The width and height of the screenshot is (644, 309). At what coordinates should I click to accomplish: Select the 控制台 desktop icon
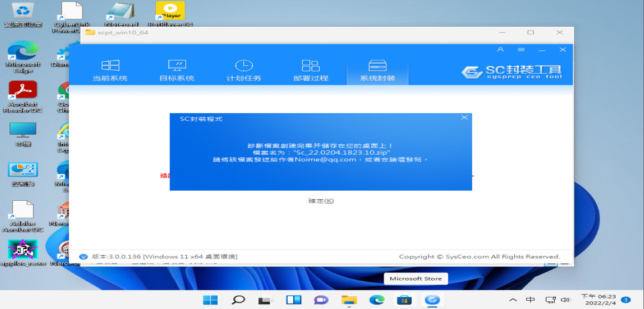pyautogui.click(x=23, y=174)
